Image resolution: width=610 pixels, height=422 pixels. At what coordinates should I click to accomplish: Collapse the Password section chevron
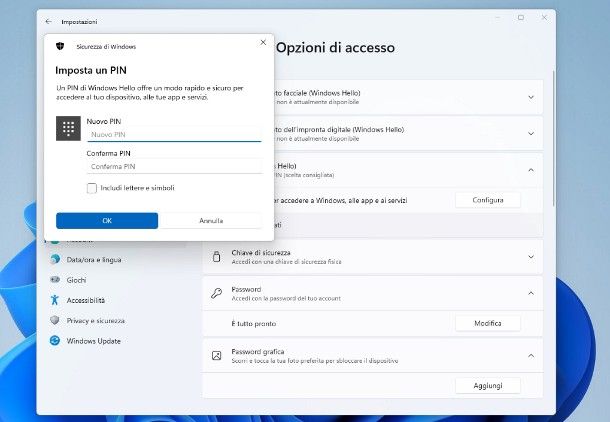coord(531,293)
